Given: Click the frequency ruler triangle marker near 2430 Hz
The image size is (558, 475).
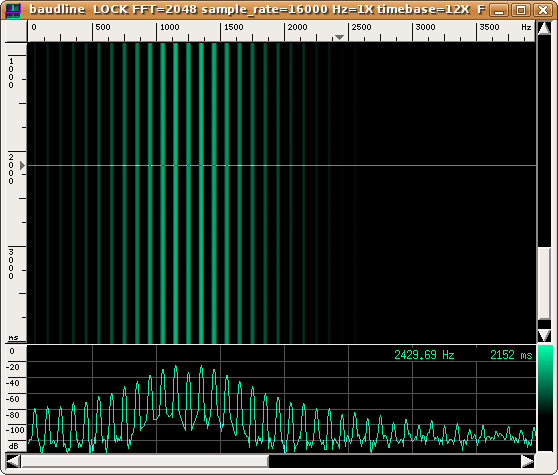Looking at the screenshot, I should point(339,37).
